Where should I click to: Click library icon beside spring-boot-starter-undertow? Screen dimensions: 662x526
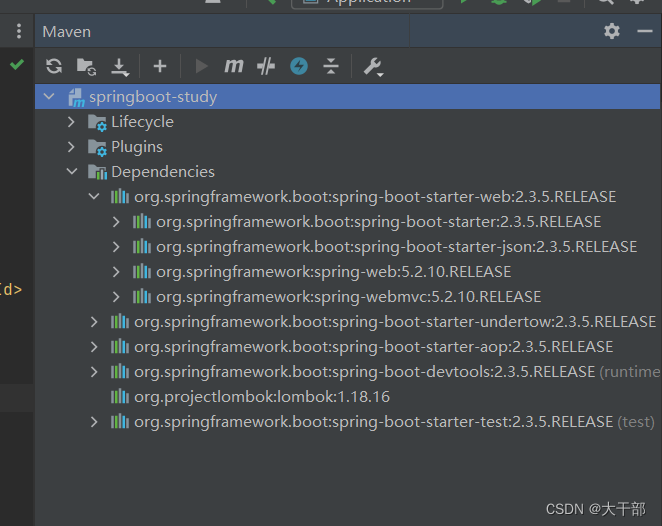[x=120, y=321]
